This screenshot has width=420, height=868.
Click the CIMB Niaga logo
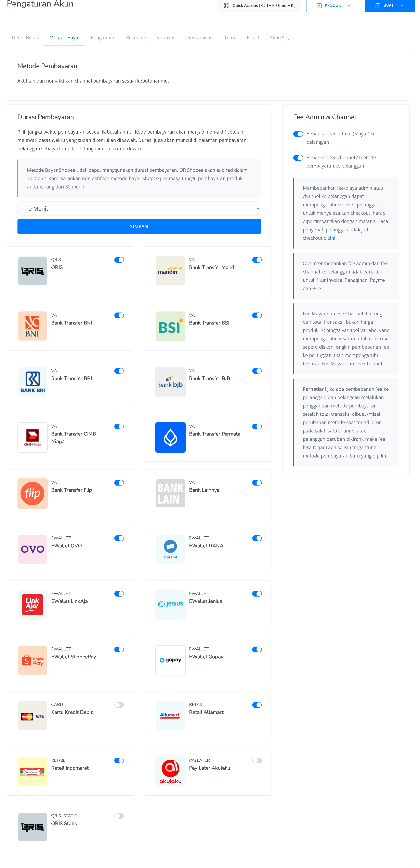[32, 437]
